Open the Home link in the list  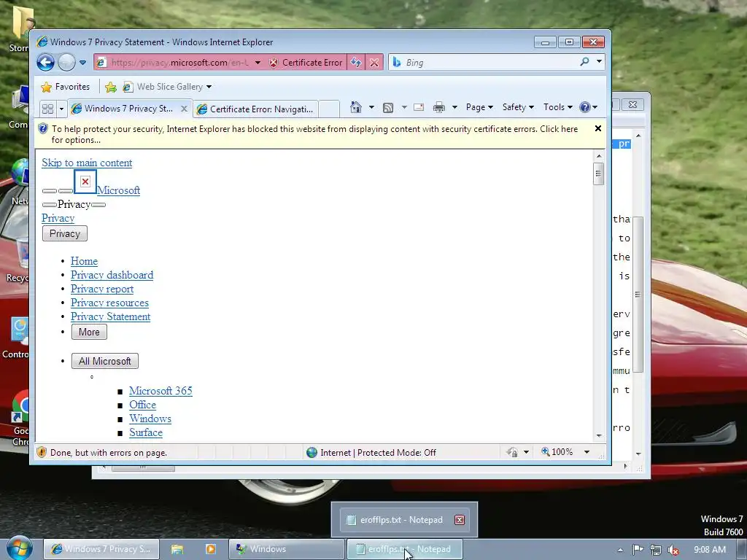(x=85, y=262)
